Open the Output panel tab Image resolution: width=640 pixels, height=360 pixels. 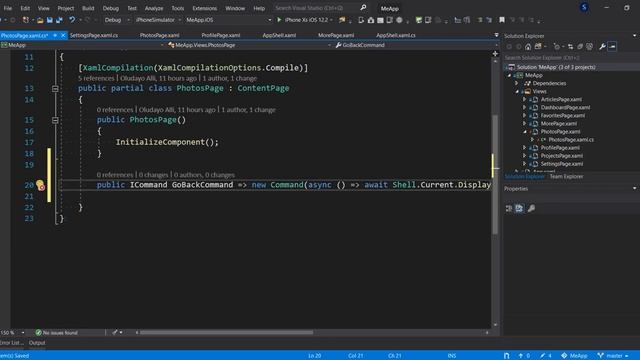point(37,343)
